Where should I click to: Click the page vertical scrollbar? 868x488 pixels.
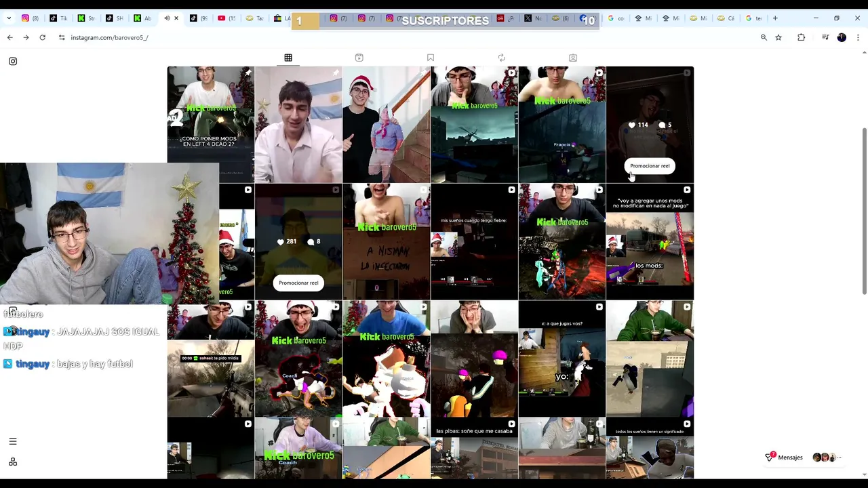864,210
